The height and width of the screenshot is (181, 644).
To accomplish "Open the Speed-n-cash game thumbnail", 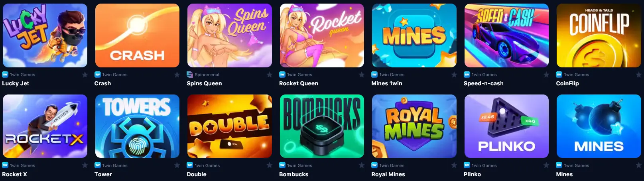I will coord(506,35).
